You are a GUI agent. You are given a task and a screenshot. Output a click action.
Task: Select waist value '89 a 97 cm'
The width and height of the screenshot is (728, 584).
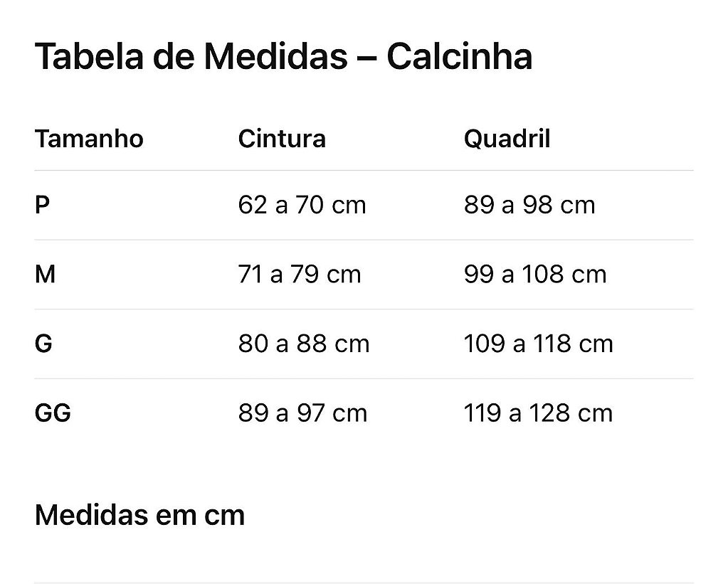tap(302, 413)
